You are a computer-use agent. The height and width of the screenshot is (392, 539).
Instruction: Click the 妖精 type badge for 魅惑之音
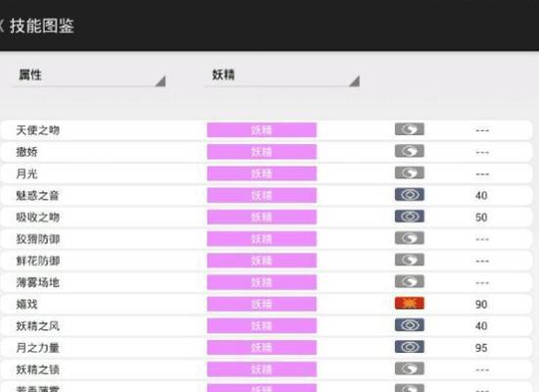[x=262, y=195]
